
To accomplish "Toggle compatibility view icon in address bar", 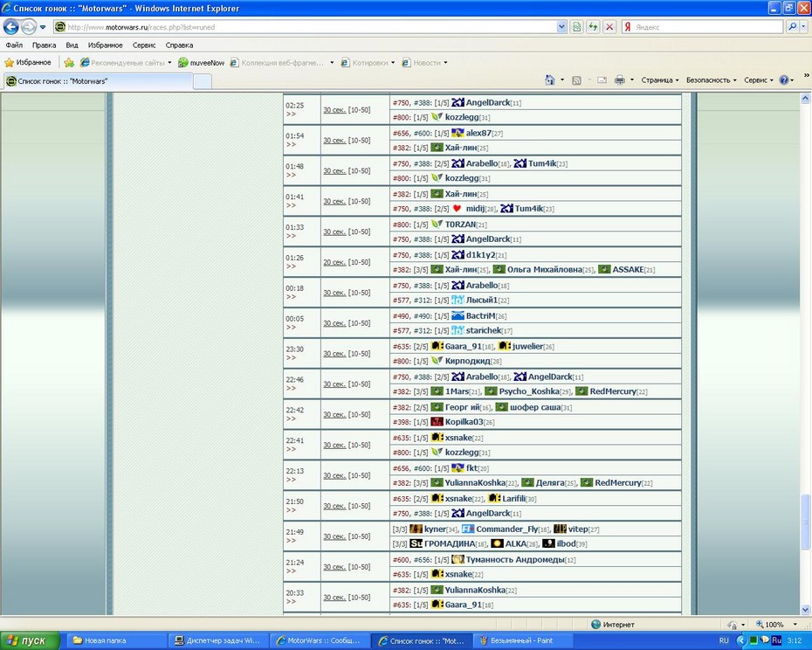I will coord(576,27).
